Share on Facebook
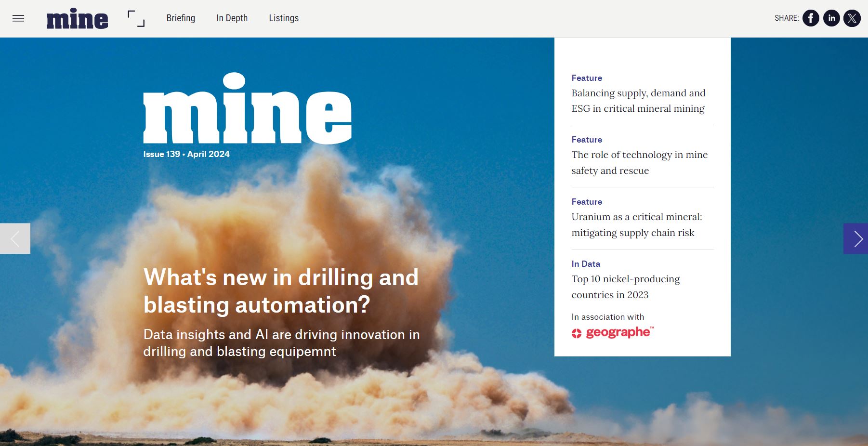The width and height of the screenshot is (868, 446). (x=811, y=18)
